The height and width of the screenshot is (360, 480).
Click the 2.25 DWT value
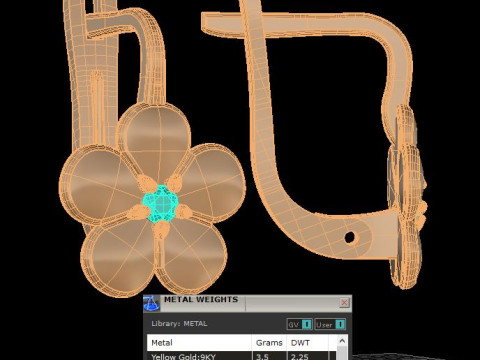pos(300,356)
